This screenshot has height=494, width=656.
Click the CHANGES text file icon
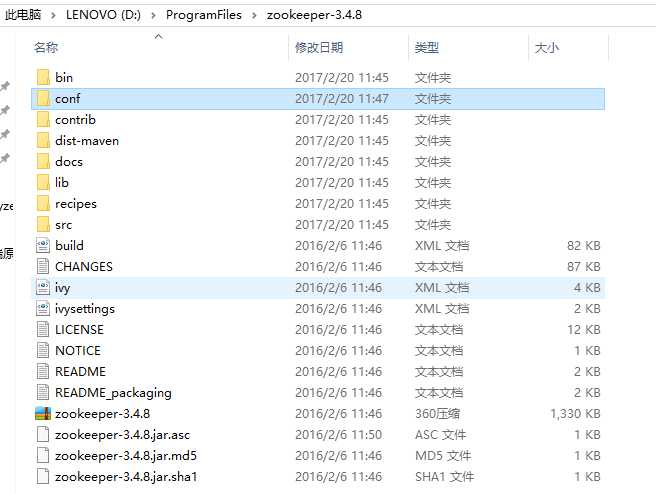click(x=43, y=266)
